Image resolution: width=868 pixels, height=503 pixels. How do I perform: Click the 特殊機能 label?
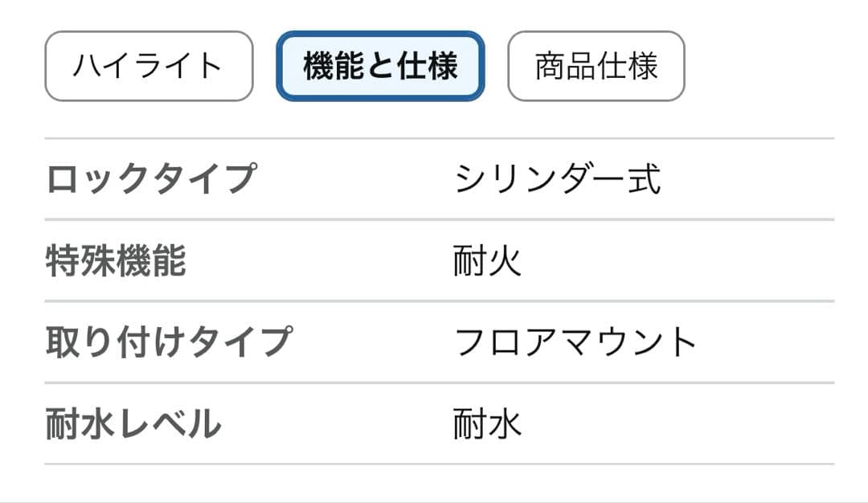click(116, 261)
